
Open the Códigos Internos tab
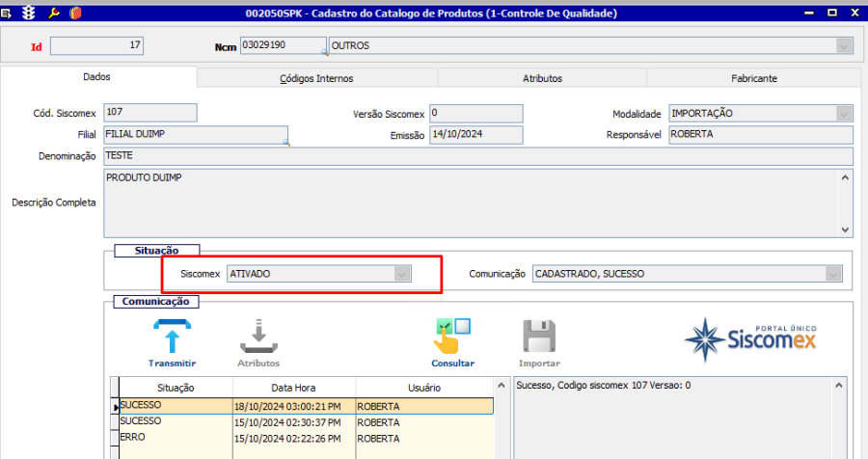pos(316,79)
